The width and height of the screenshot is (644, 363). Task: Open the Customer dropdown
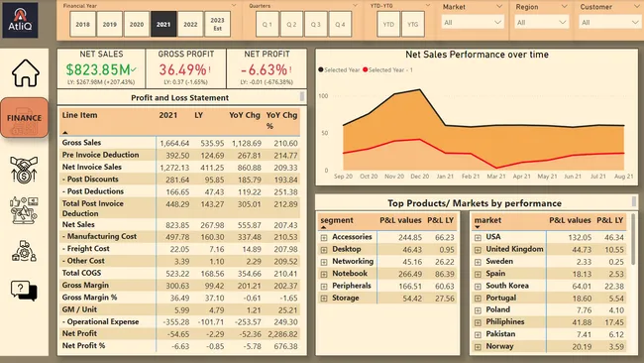click(x=609, y=22)
